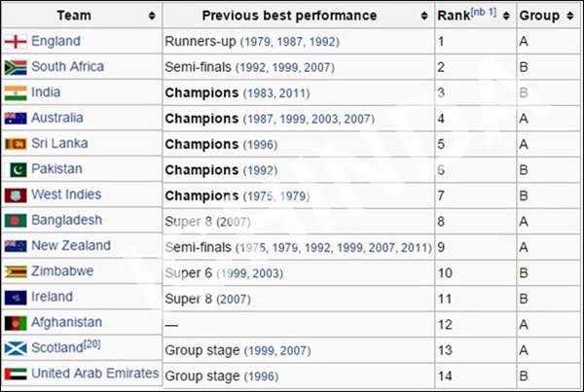This screenshot has width=584, height=392.
Task: Click the Scotland flag icon
Action: tap(16, 348)
